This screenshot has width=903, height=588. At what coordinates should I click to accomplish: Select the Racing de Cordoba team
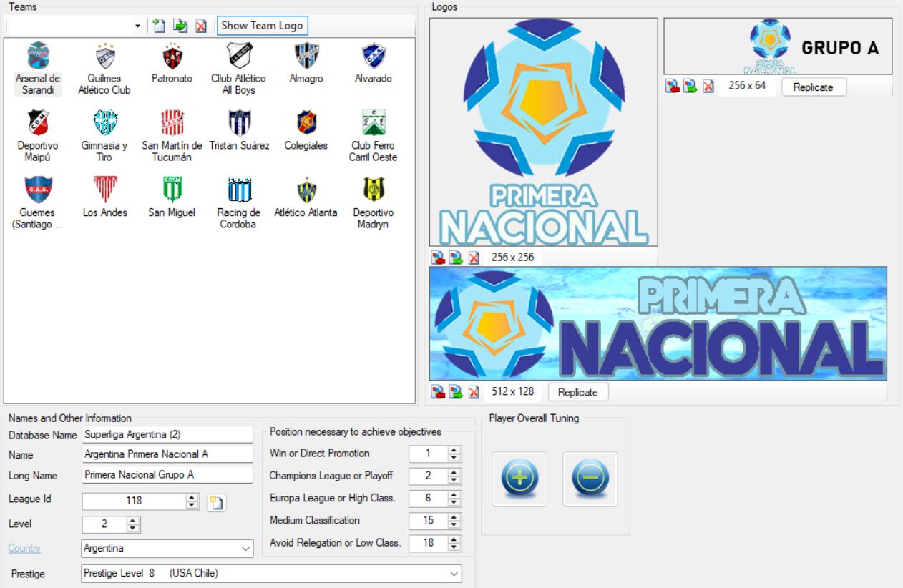(238, 202)
